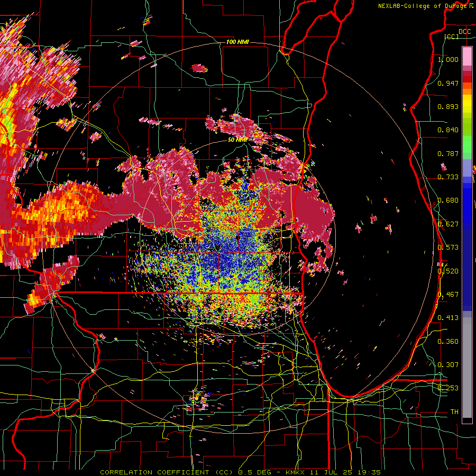Click the [CC] label above the color bar
The width and height of the screenshot is (476, 476).
[x=452, y=36]
